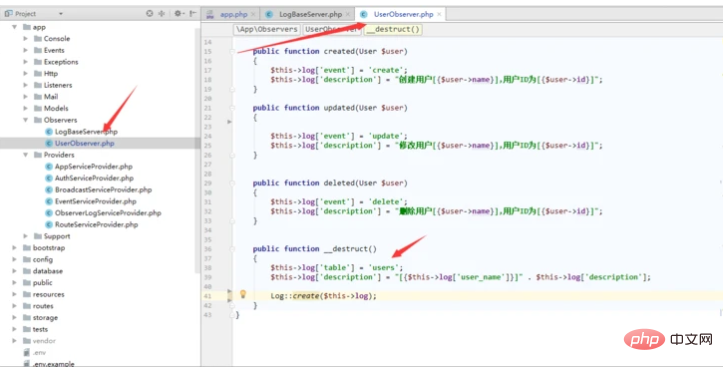The image size is (723, 372).
Task: Click the __destruct() breadcrumb
Action: click(x=393, y=29)
